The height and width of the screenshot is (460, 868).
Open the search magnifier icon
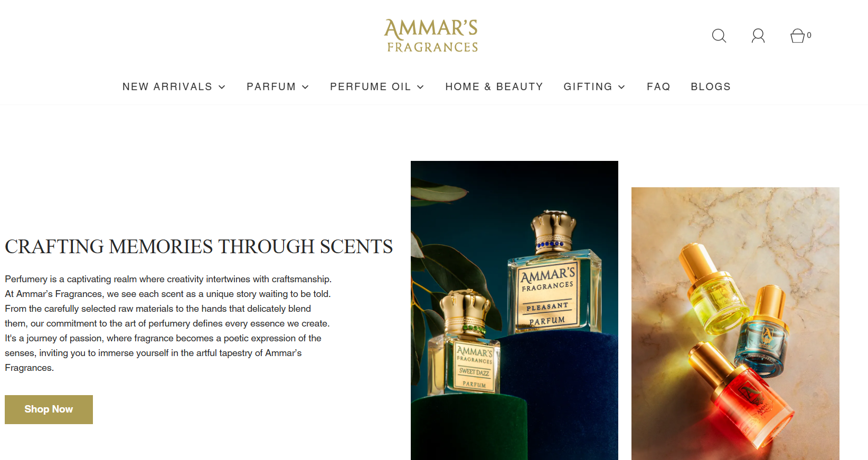[x=719, y=36]
